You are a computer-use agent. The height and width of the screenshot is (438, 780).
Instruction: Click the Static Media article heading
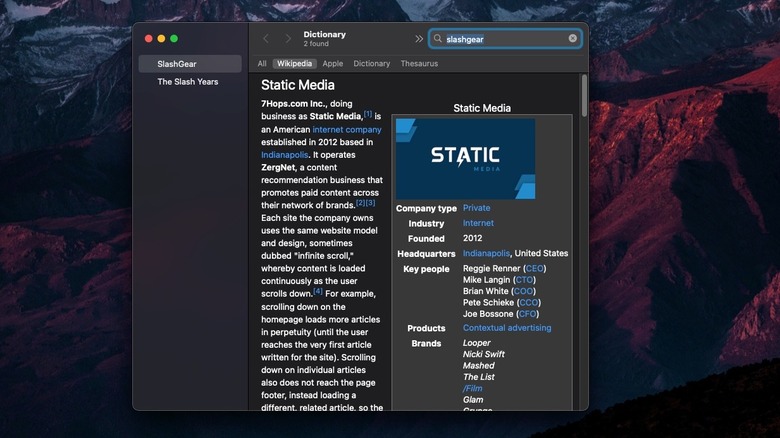(297, 85)
